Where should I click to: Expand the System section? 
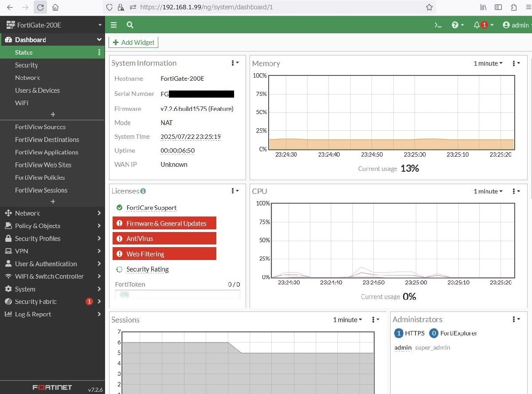pos(53,289)
